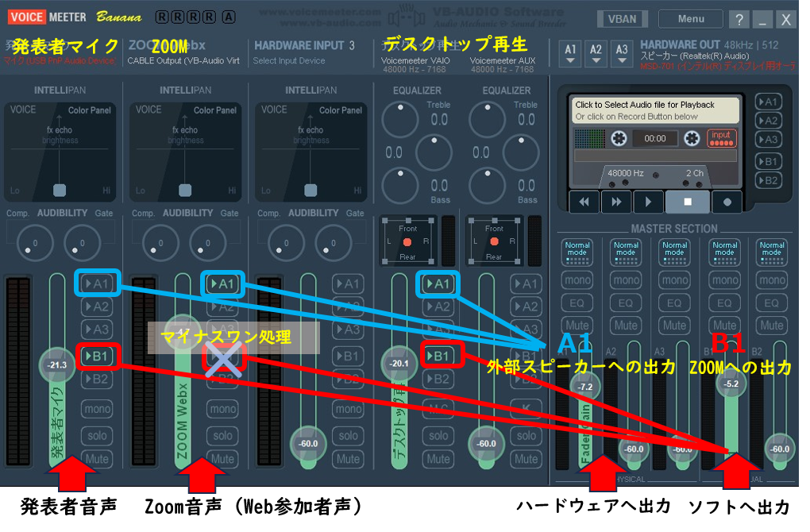Route recorder playback to bus A2

[x=768, y=121]
